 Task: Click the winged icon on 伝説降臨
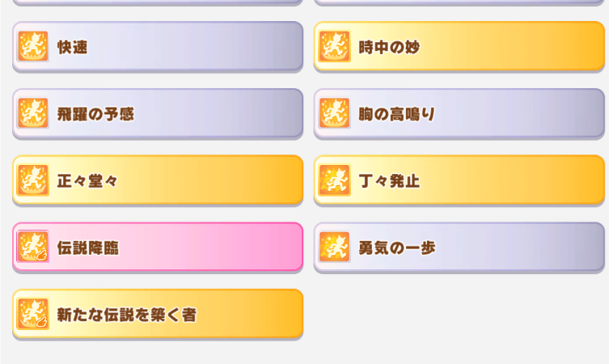pyautogui.click(x=33, y=247)
